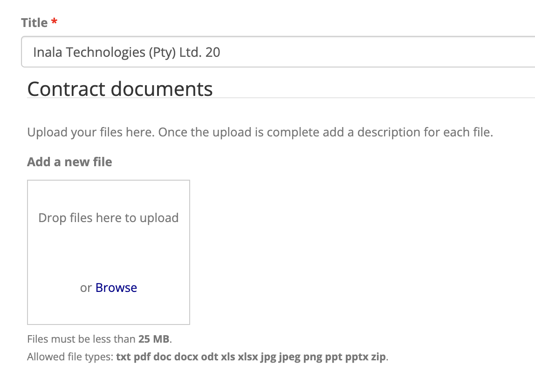Click the png entry in allowed types
Image resolution: width=535 pixels, height=392 pixels.
click(313, 357)
